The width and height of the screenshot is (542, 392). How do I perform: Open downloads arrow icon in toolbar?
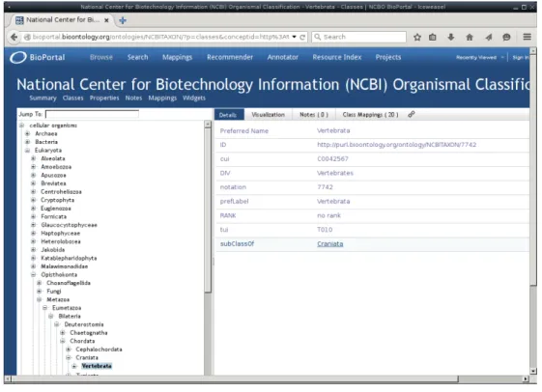(451, 37)
